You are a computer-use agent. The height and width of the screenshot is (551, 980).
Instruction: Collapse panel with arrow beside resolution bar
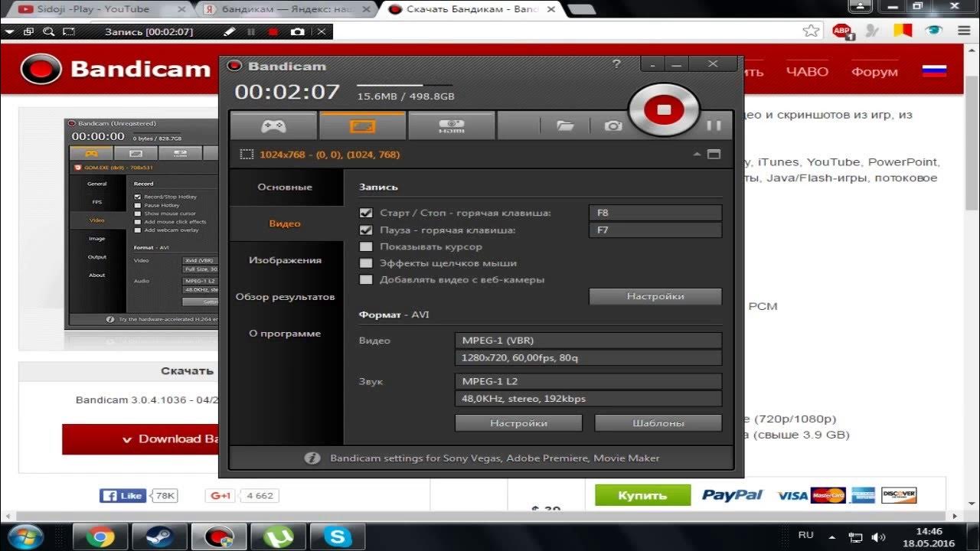coord(697,155)
